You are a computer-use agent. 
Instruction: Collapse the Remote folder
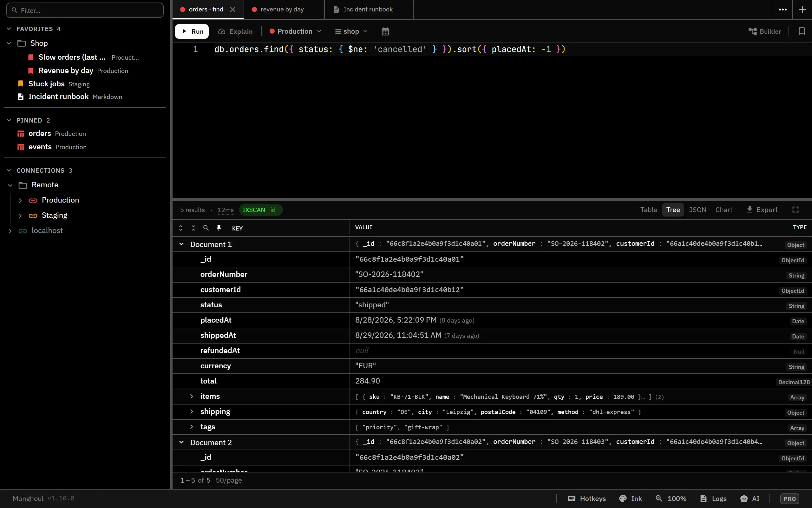click(x=10, y=185)
